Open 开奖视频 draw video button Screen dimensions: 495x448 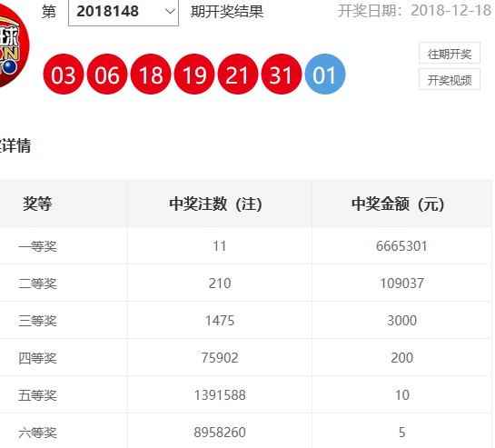450,80
